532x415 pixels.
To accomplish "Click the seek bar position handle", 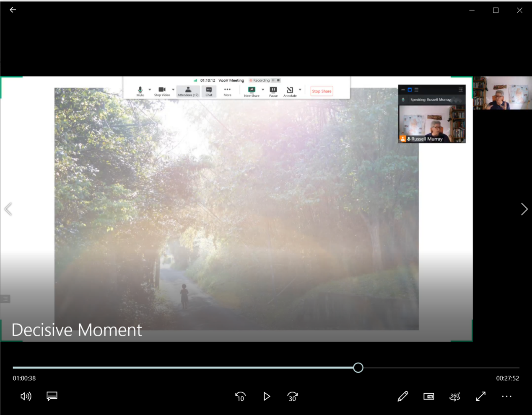I will (x=358, y=368).
